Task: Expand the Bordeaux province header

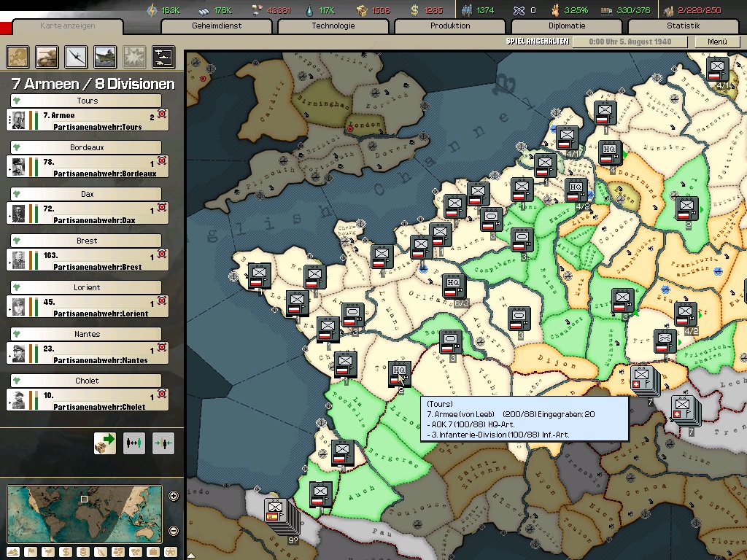Action: click(87, 147)
